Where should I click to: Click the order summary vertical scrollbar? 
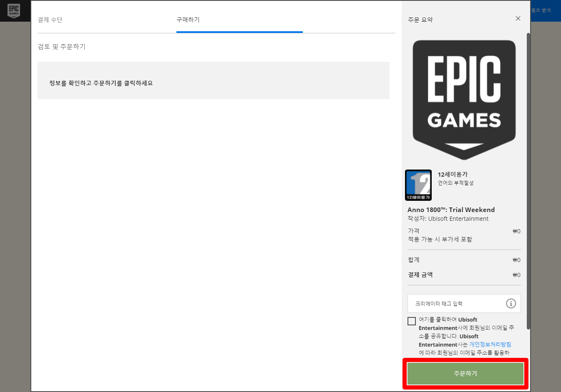click(528, 181)
